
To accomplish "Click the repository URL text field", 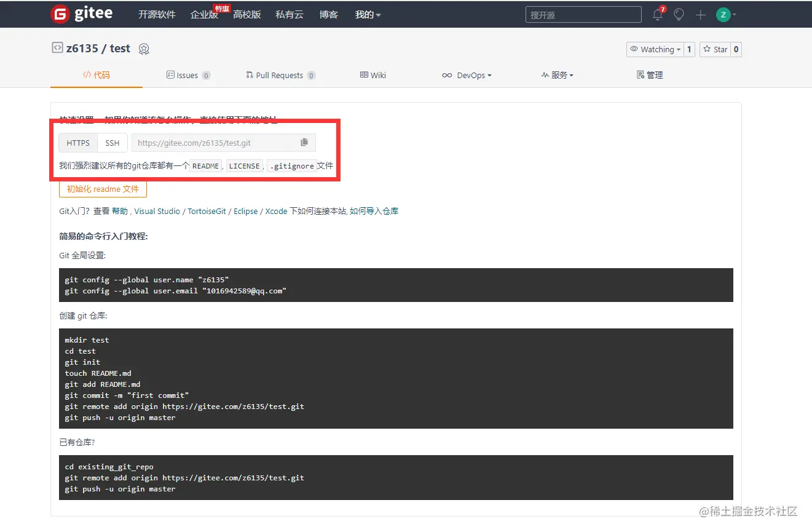I will point(215,143).
